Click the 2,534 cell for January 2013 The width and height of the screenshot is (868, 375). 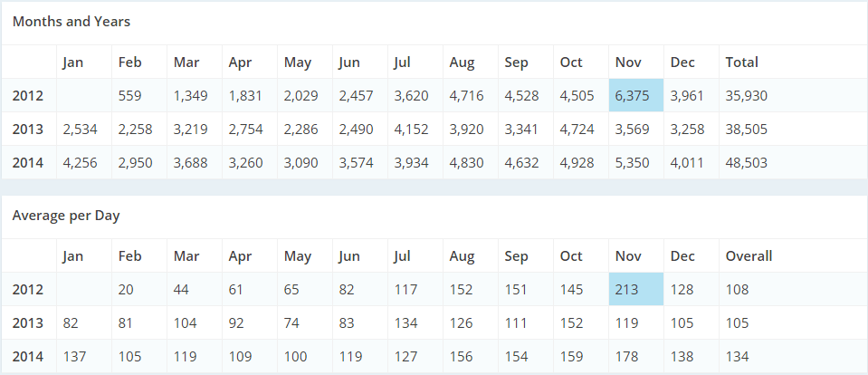coord(80,130)
